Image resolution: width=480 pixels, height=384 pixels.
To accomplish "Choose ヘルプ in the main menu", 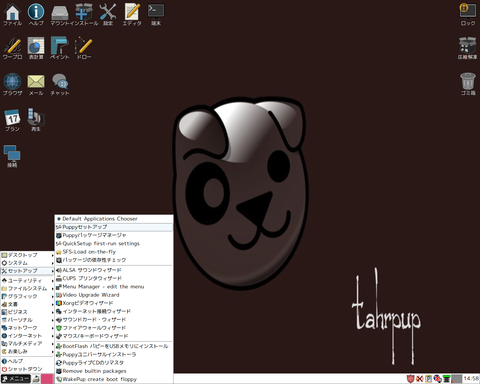I will (x=27, y=361).
